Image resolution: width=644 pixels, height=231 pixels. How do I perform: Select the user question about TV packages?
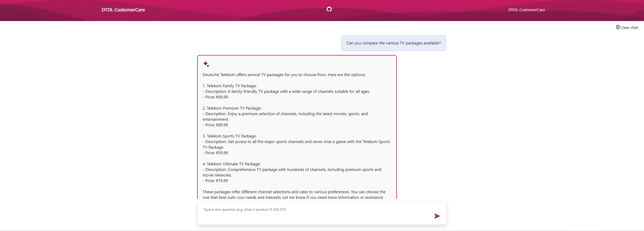[393, 43]
